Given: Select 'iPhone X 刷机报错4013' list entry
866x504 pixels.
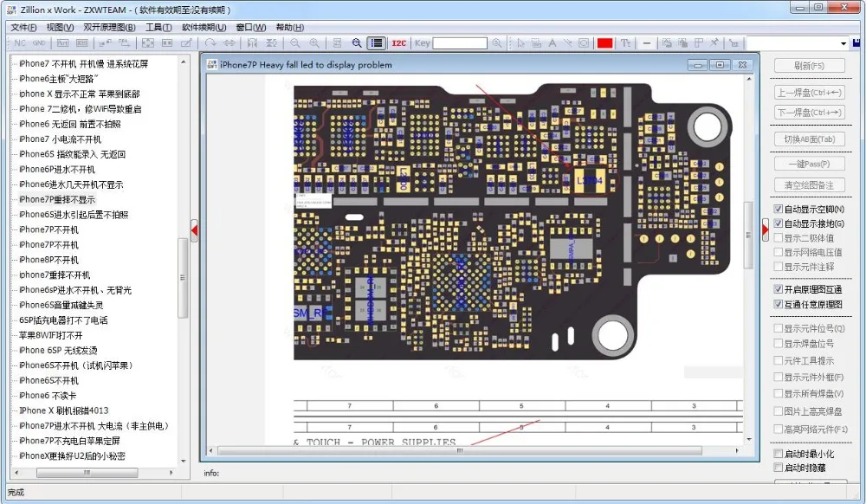Looking at the screenshot, I should (63, 410).
